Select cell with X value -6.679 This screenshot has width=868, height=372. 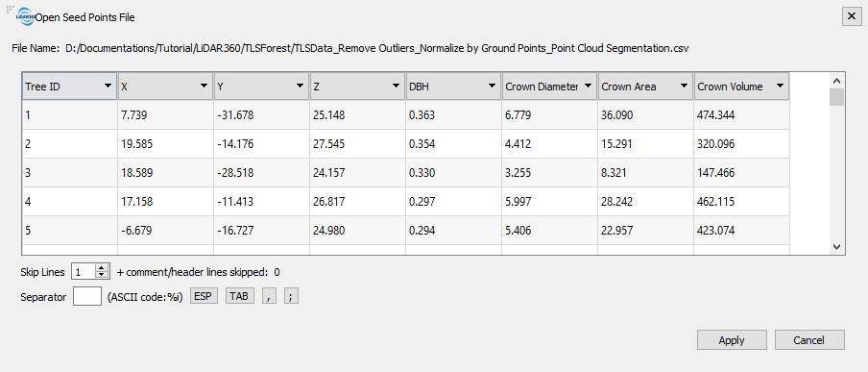(165, 230)
